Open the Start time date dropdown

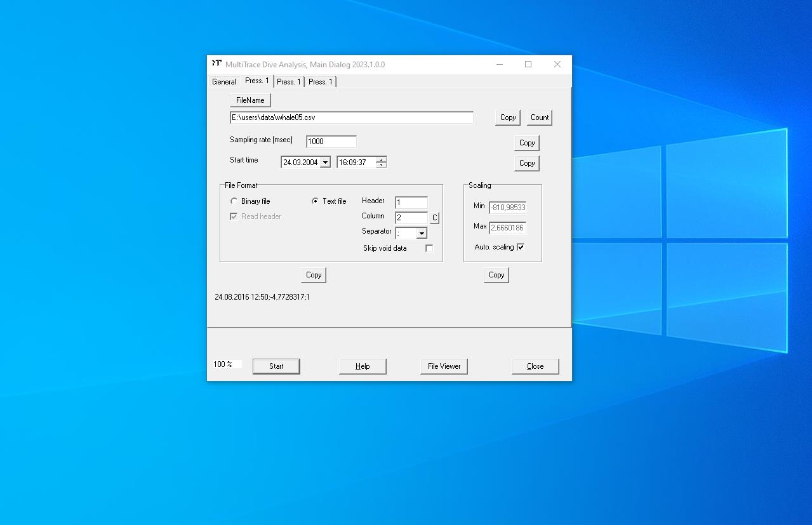pyautogui.click(x=325, y=163)
